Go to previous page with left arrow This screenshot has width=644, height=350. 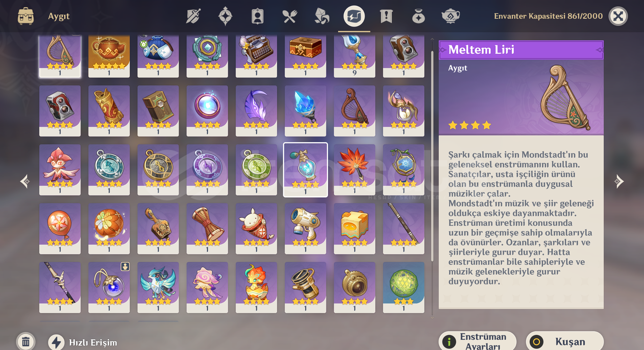coord(25,181)
